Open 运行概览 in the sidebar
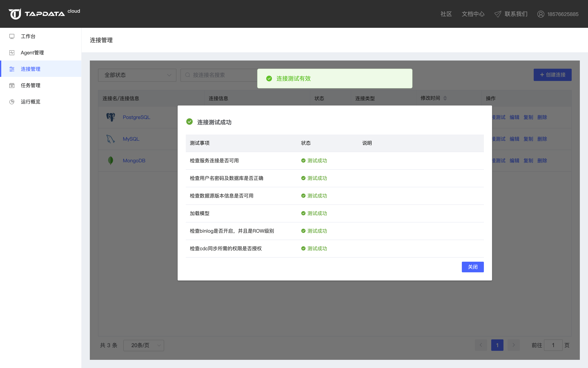 click(x=41, y=101)
